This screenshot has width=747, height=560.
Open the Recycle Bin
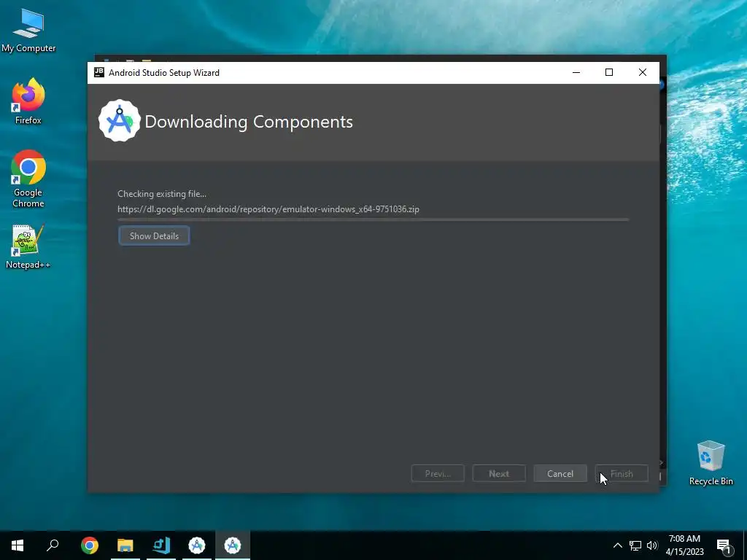pos(711,463)
